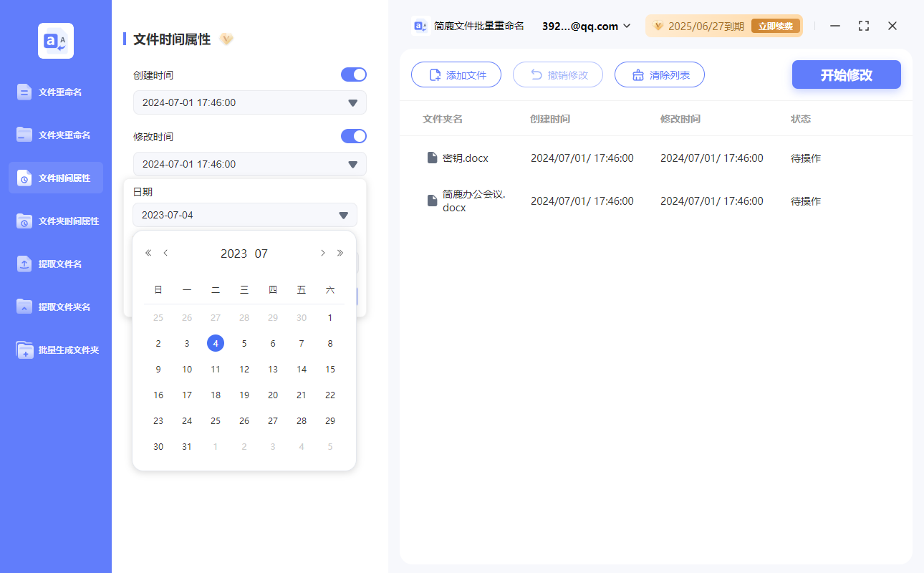
Task: Click the VIP diamond badge beside 文件时间属性
Action: (x=226, y=39)
